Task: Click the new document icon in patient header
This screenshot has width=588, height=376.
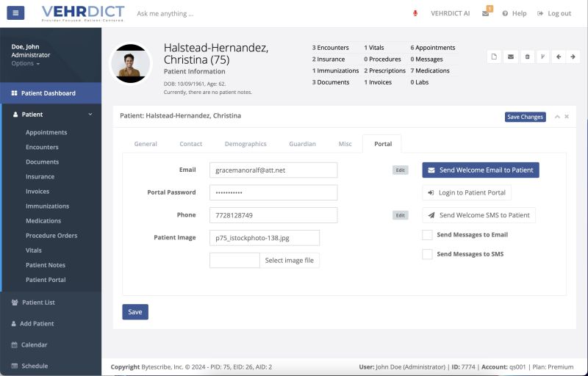Action: (495, 57)
